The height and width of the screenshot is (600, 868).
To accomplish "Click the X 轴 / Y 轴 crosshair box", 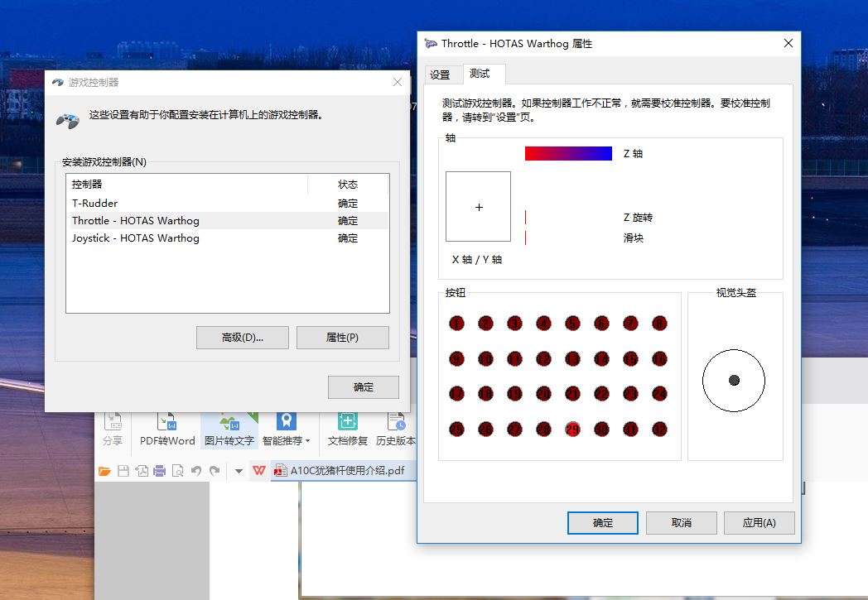I will pos(478,206).
